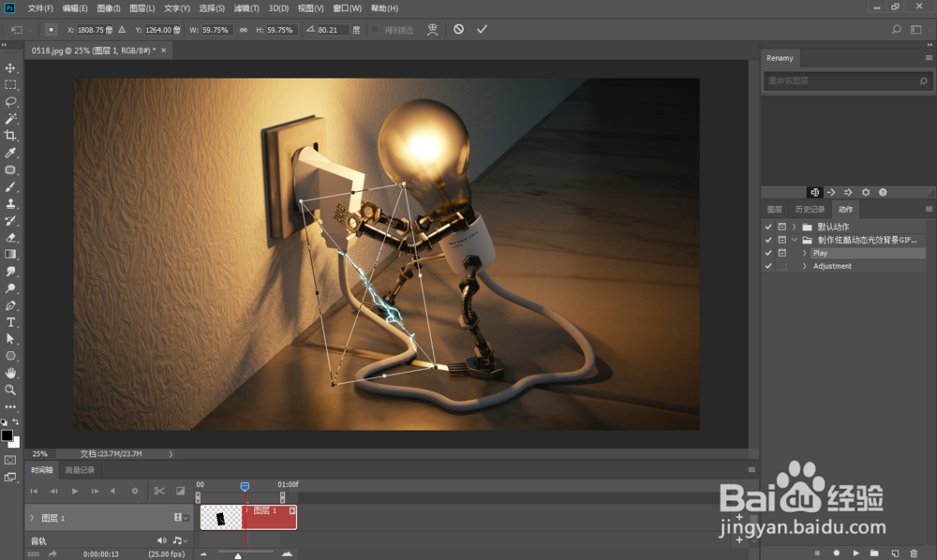Change the screen mode icon
Image resolution: width=937 pixels, height=560 pixels.
point(10,477)
